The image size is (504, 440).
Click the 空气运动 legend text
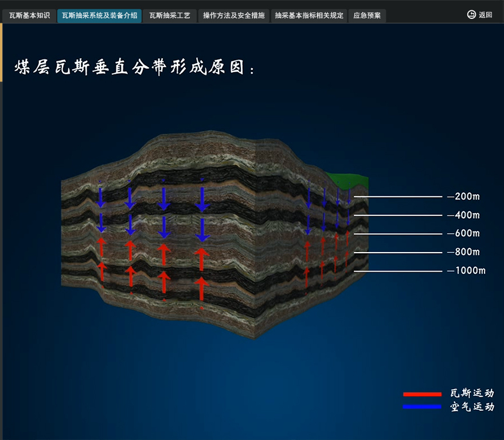(x=472, y=407)
